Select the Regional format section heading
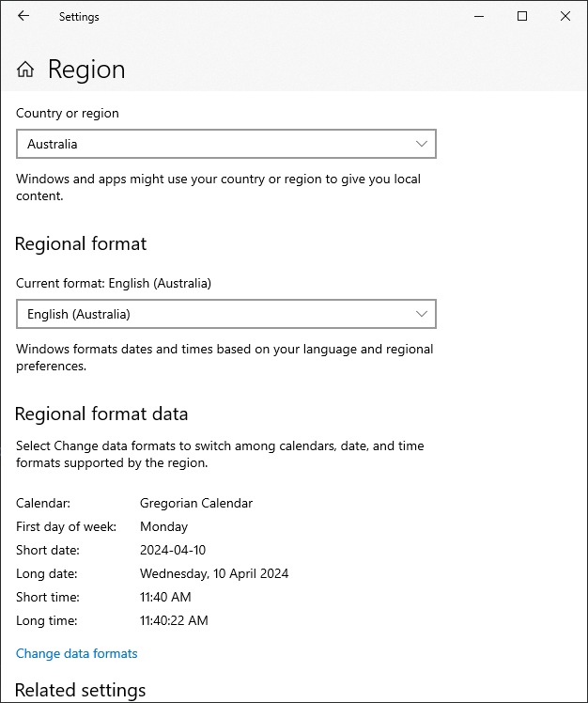588x703 pixels. tap(81, 243)
